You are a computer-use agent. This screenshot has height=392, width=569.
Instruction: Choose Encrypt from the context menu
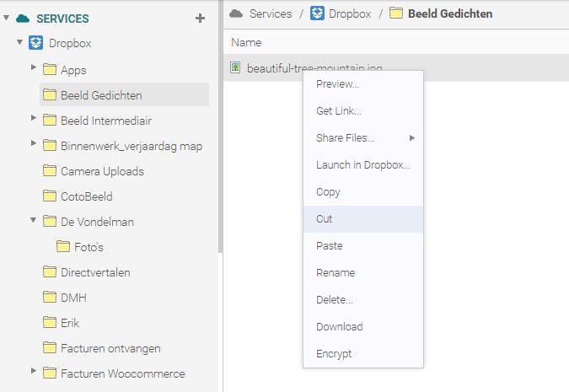pos(334,354)
